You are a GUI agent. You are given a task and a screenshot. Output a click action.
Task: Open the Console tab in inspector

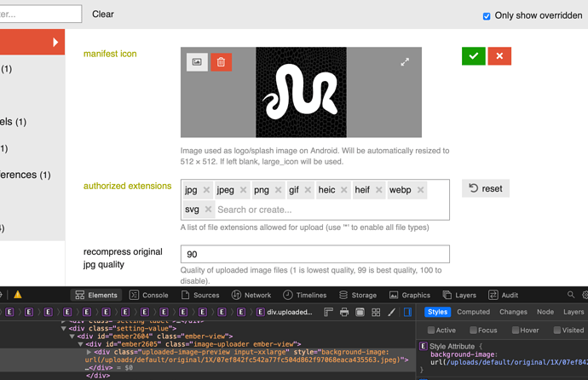[x=149, y=296]
